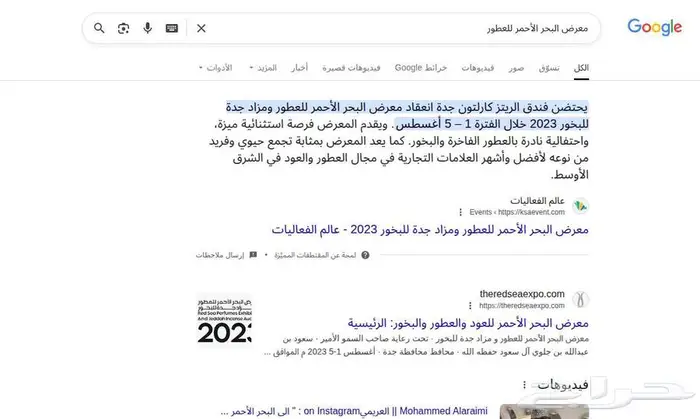Open Mohammed Alaraimi Instagram video link
The height and width of the screenshot is (419, 700).
pyautogui.click(x=354, y=411)
